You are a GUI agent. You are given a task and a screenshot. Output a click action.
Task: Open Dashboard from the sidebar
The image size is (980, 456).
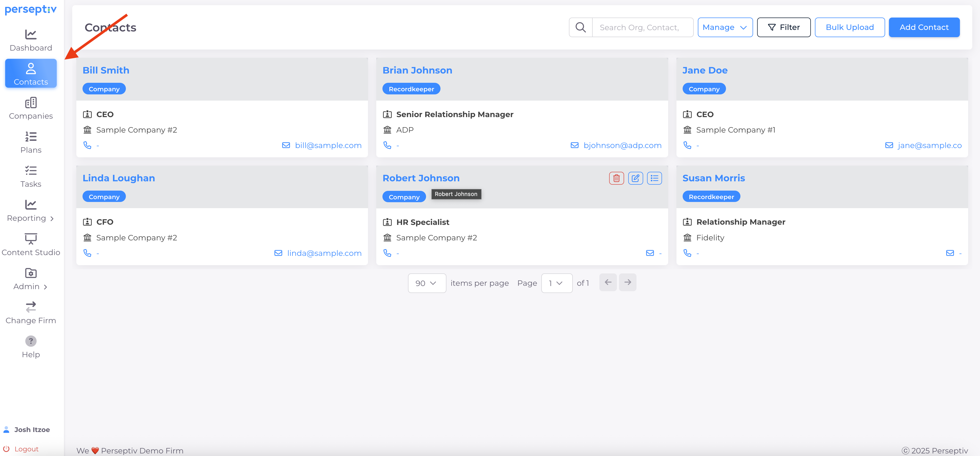click(31, 40)
